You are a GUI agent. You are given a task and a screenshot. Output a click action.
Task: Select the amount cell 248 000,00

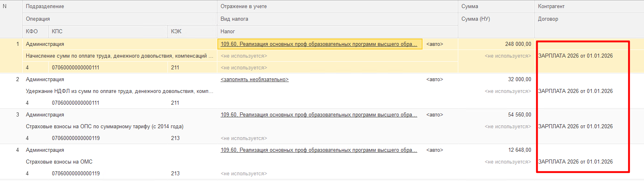tap(518, 44)
